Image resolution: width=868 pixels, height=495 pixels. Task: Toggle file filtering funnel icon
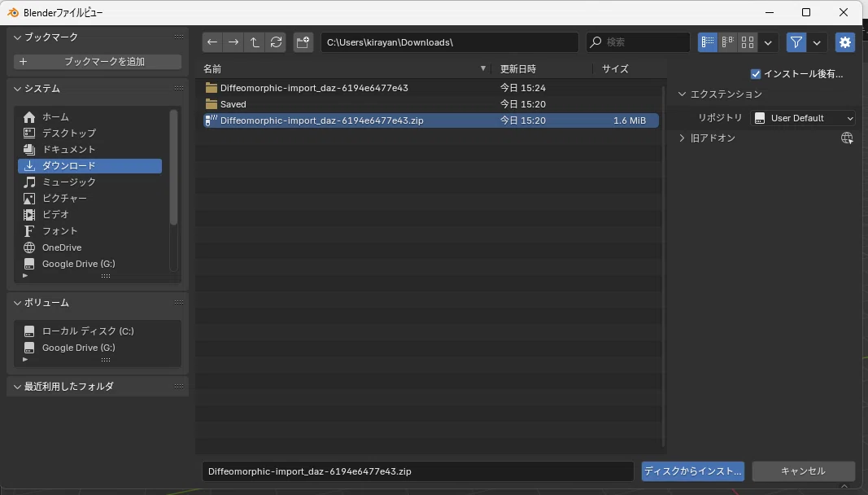(x=796, y=42)
